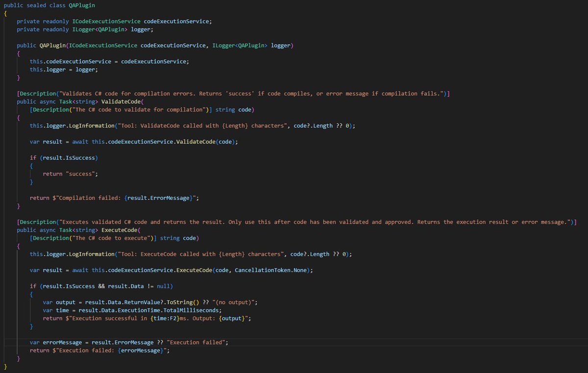Screen dimensions: 588x373
Task: Click the "sealed" keyword in the class declaration
Action: click(36, 5)
